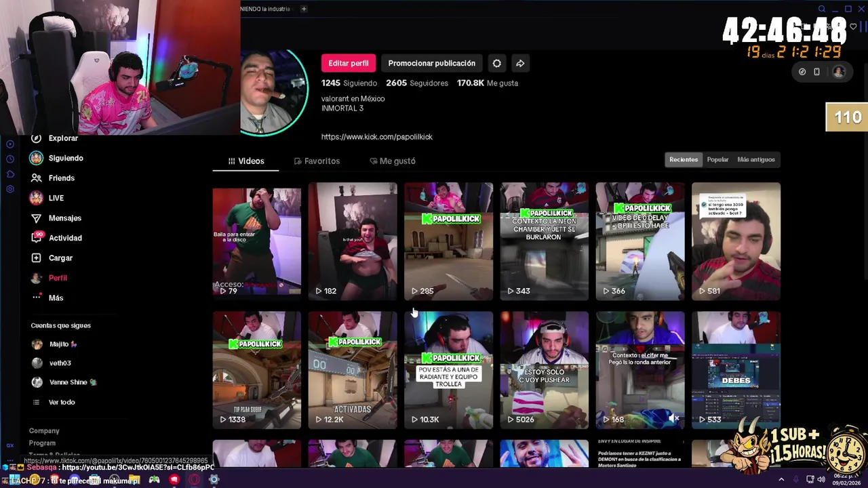This screenshot has width=868, height=488.
Task: Click the system tray volume icon
Action: point(821,479)
